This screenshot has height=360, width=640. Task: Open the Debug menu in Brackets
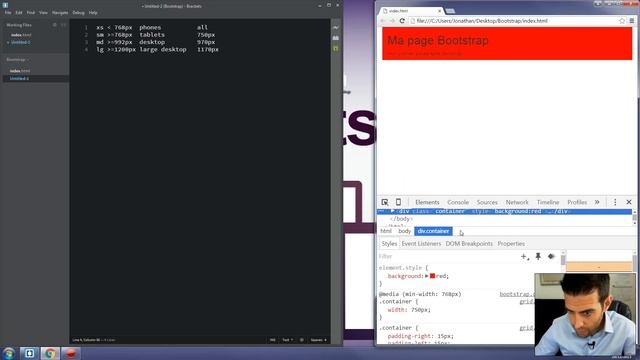pyautogui.click(x=78, y=13)
